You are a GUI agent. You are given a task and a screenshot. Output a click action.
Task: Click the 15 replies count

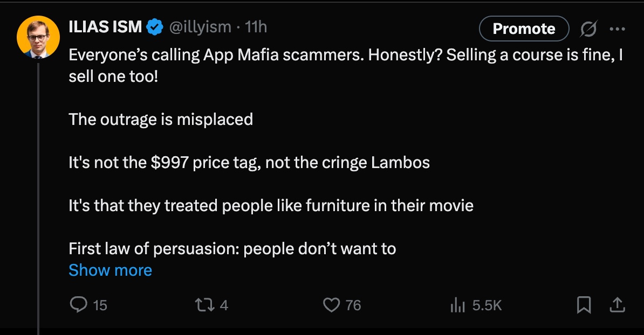click(x=100, y=305)
